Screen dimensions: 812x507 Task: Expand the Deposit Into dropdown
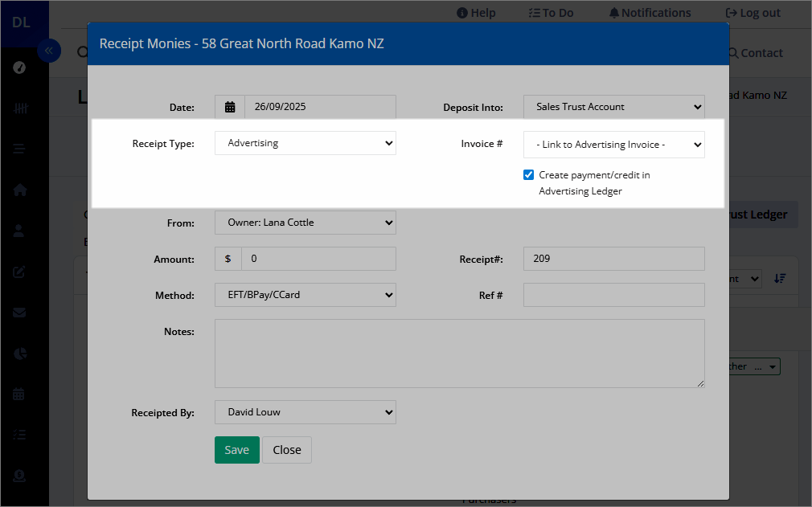click(x=613, y=107)
